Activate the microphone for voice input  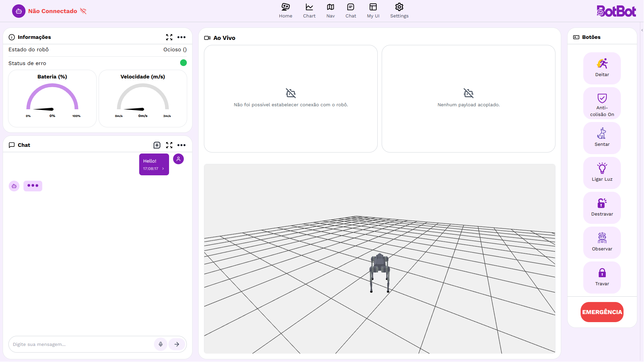(x=160, y=344)
